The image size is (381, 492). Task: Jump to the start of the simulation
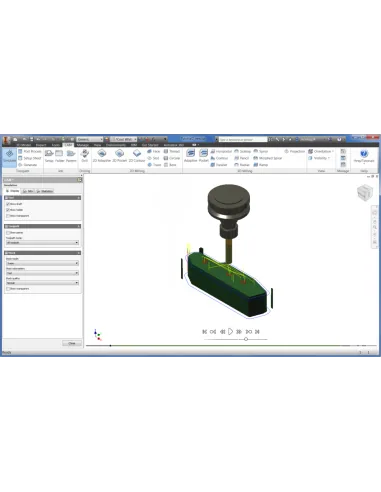tap(205, 332)
